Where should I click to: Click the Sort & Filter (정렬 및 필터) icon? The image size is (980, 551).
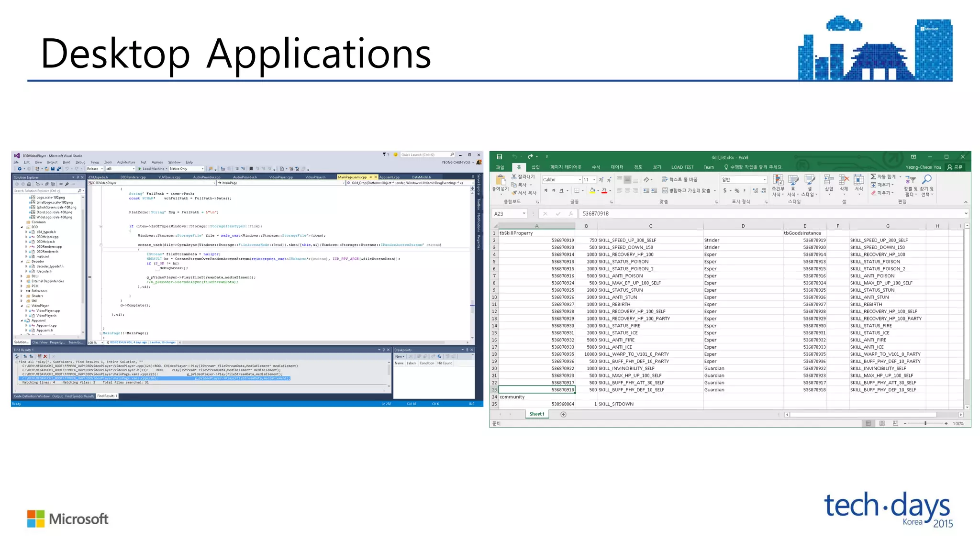910,180
